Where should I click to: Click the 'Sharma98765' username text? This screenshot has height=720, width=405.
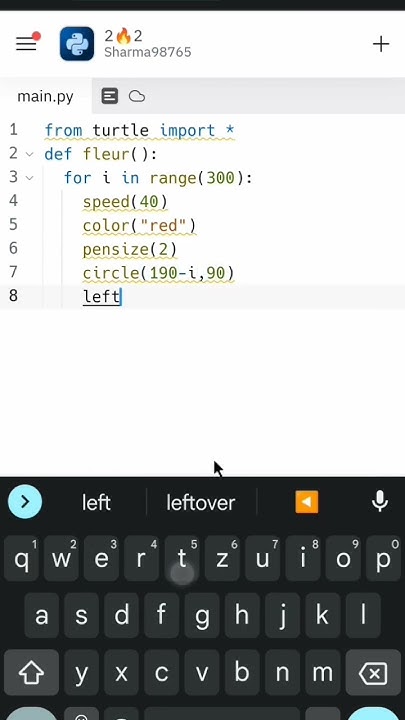147,52
